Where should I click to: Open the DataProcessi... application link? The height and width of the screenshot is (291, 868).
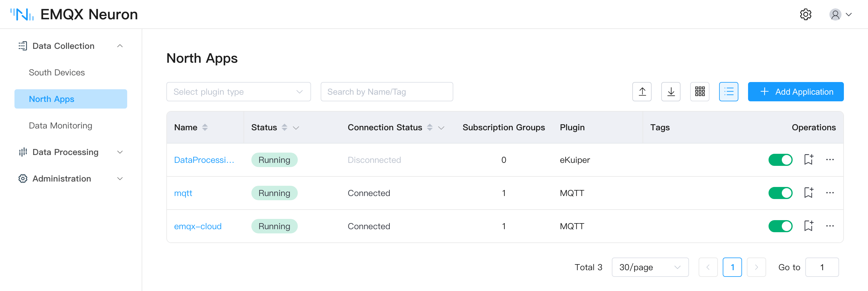click(x=204, y=160)
